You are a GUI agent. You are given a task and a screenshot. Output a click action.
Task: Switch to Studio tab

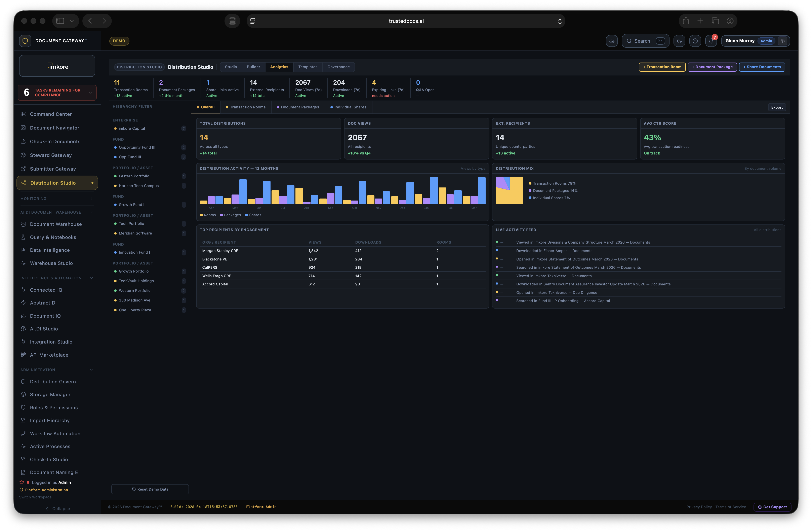click(x=231, y=67)
